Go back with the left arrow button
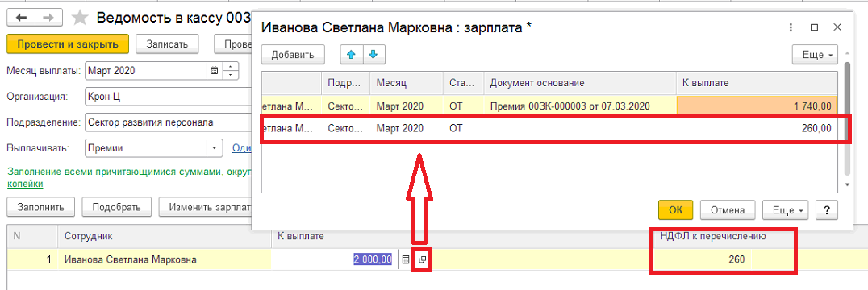This screenshot has height=290, width=868. pyautogui.click(x=21, y=18)
